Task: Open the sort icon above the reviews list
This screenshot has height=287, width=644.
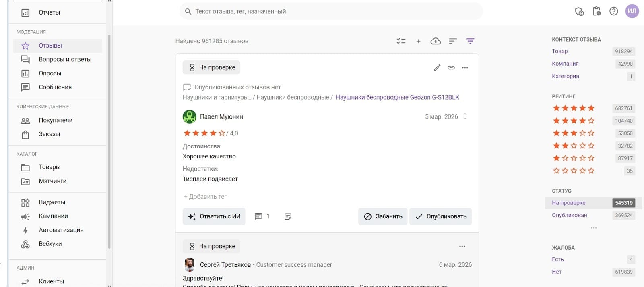Action: click(x=453, y=41)
